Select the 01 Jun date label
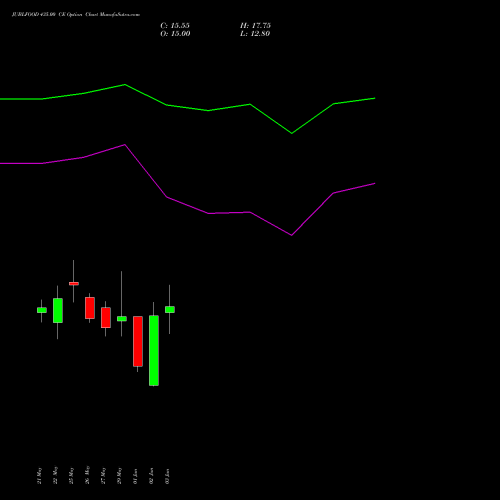Screen dimensions: 500x500 135,476
